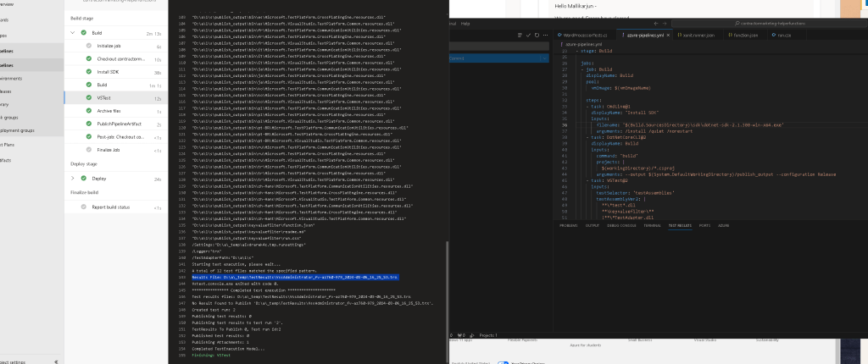Click source control commit checkmark icon
The width and height of the screenshot is (868, 364).
pos(529,35)
